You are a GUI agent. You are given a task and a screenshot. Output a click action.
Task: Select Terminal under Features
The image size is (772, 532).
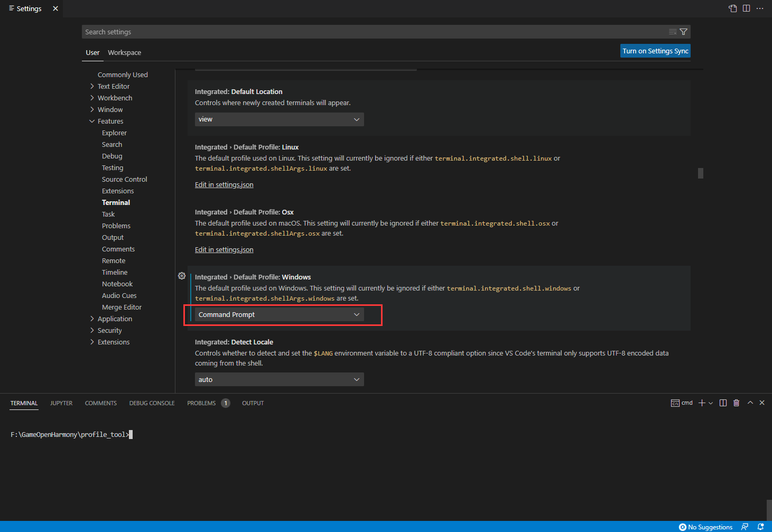point(116,203)
